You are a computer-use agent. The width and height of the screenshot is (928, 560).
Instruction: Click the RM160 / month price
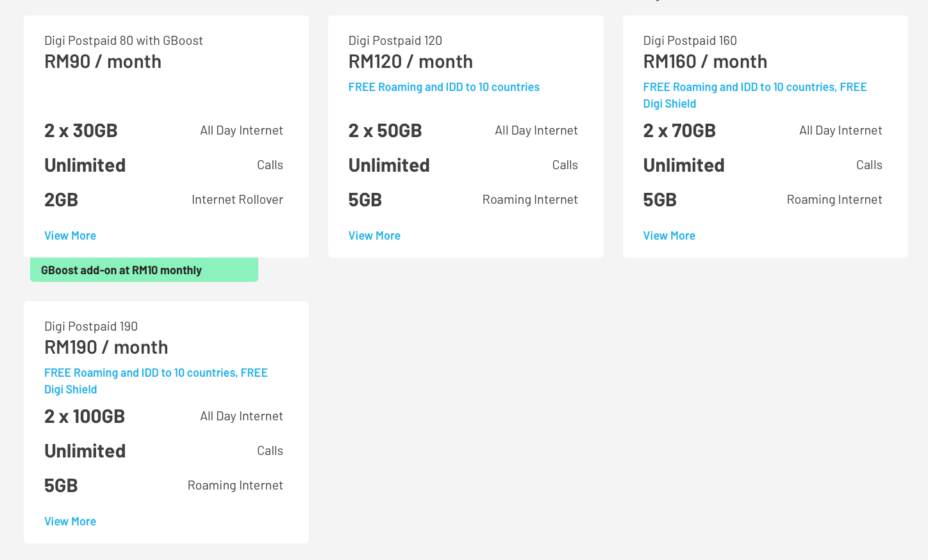(x=705, y=62)
